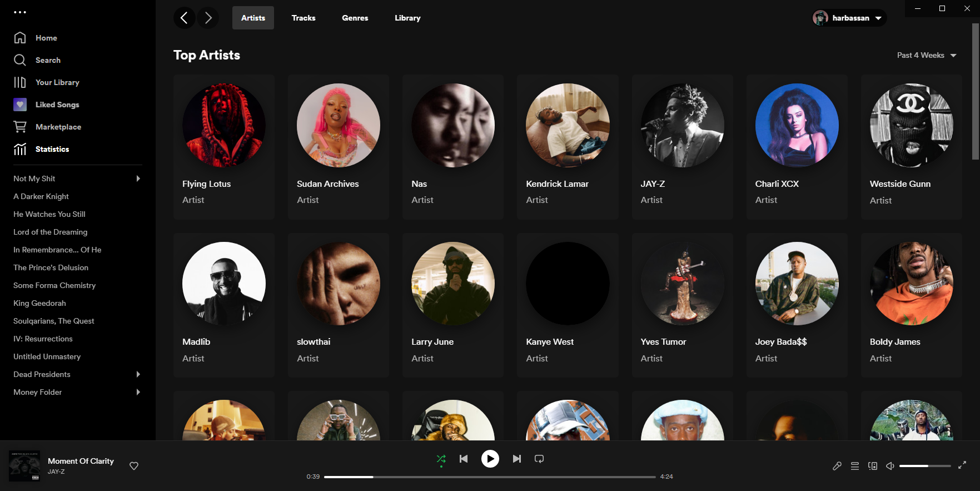Viewport: 980px width, 491px height.
Task: Open the Past 4 Weeks dropdown
Action: [926, 55]
